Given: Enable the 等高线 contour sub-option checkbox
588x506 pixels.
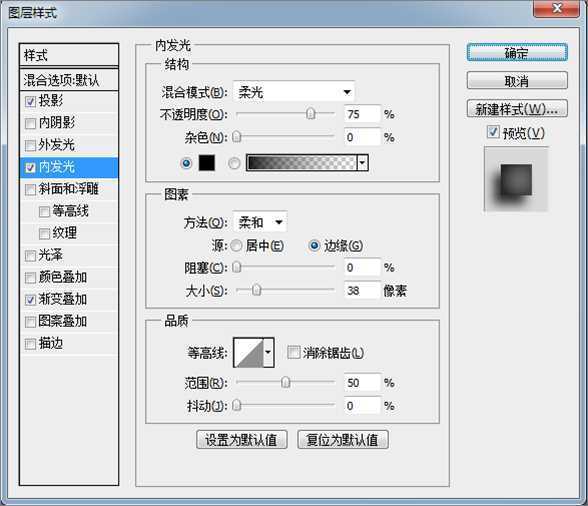Looking at the screenshot, I should 44,212.
